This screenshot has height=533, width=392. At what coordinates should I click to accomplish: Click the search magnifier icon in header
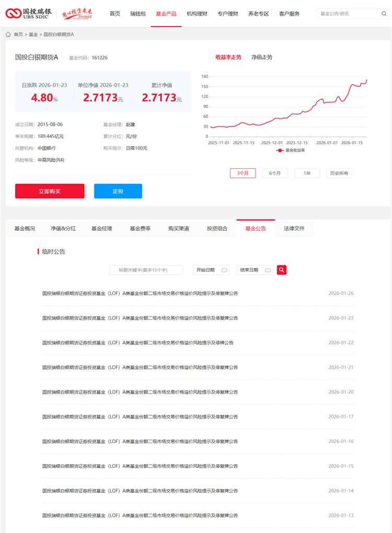[384, 14]
